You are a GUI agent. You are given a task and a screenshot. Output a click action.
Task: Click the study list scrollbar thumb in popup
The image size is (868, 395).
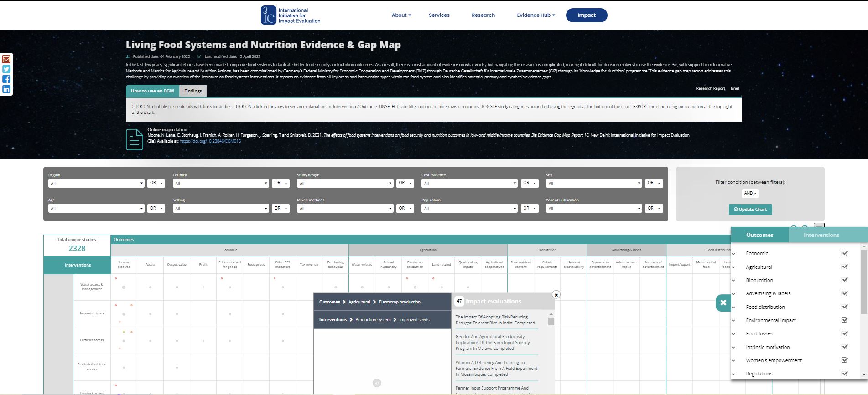pyautogui.click(x=551, y=321)
